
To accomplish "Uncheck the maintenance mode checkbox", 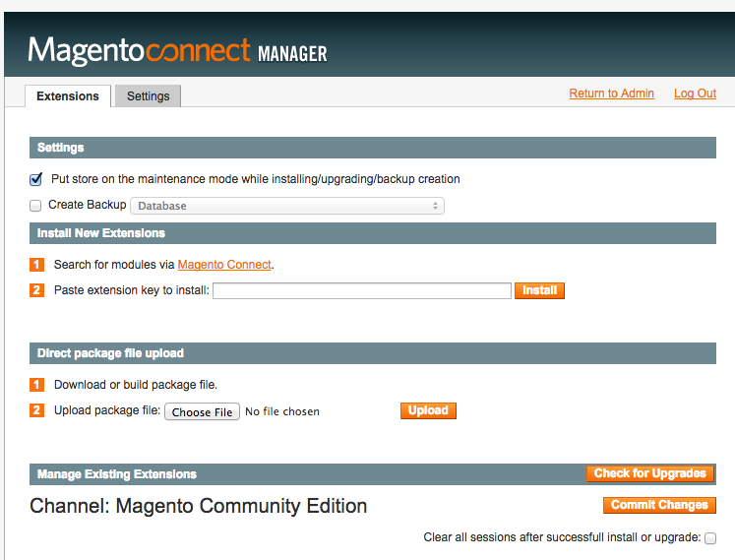I will pos(35,179).
